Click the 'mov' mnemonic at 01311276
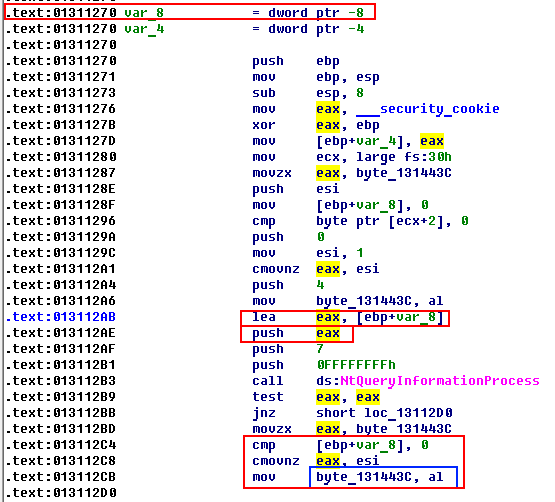555x502 pixels. 264,109
